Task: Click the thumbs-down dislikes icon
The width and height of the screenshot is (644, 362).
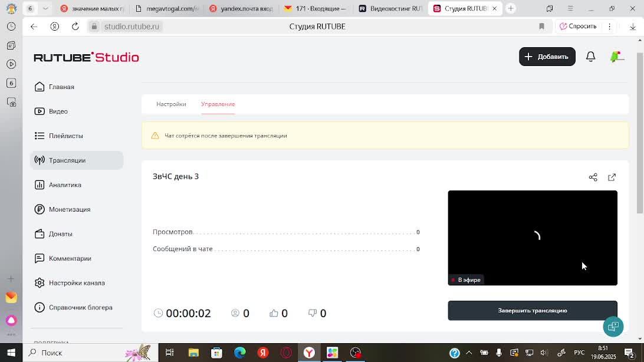Action: click(313, 313)
